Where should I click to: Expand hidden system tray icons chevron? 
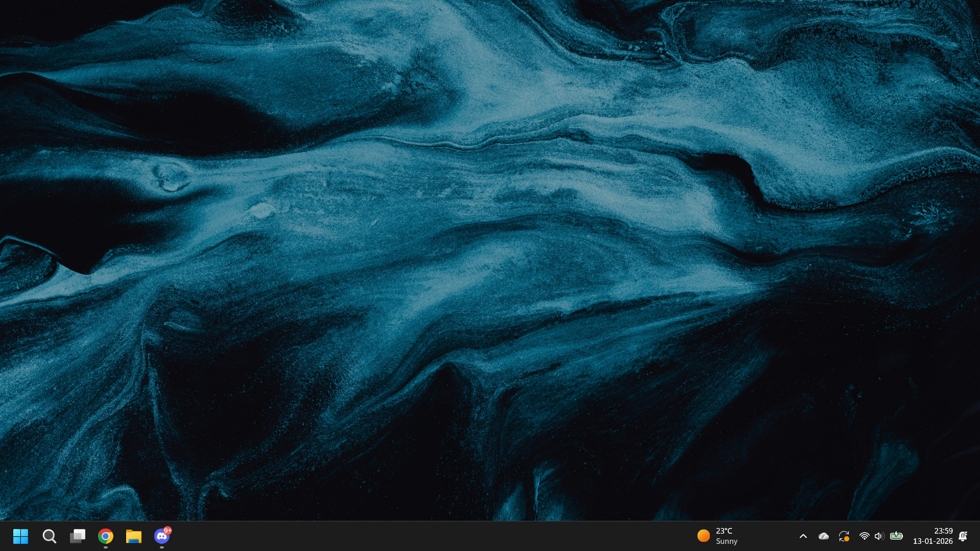[x=803, y=536]
